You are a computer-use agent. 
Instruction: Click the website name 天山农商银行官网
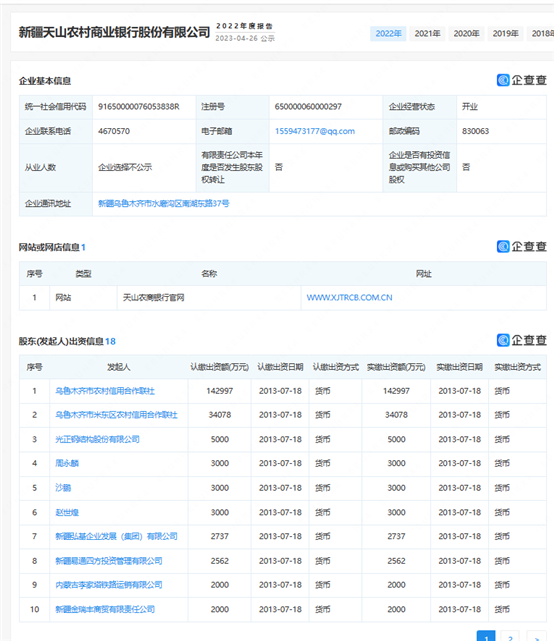[153, 298]
